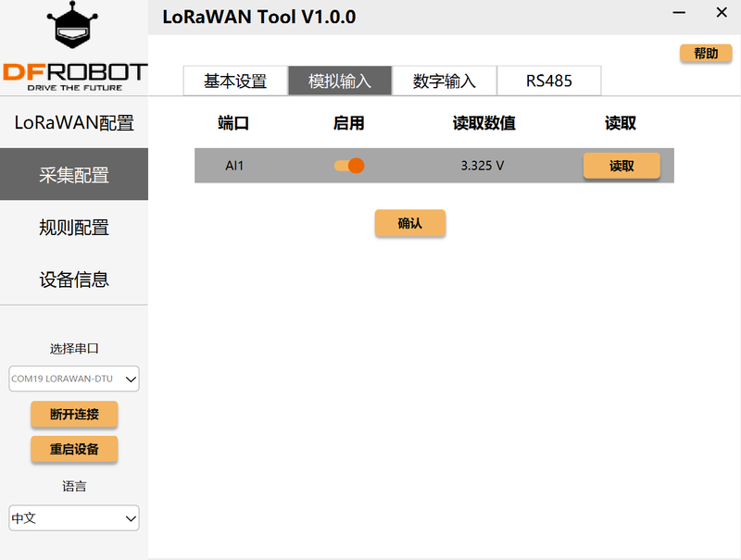The width and height of the screenshot is (741, 560).
Task: Select 采集配置 in the sidebar
Action: pos(74,175)
